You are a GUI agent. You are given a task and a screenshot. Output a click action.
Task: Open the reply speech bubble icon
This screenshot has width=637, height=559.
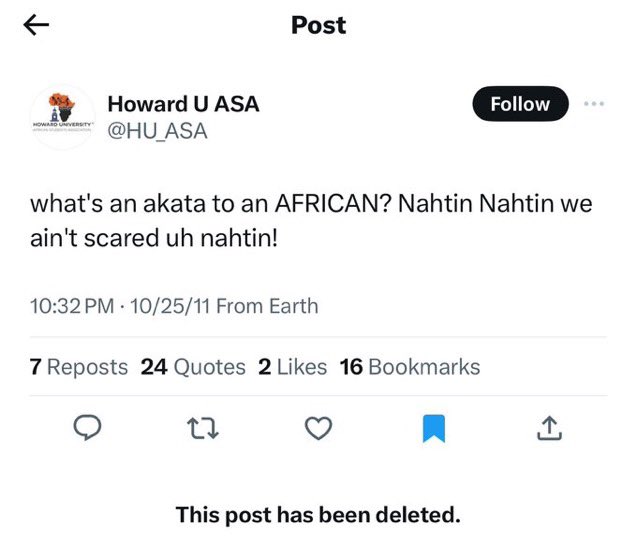tap(87, 428)
